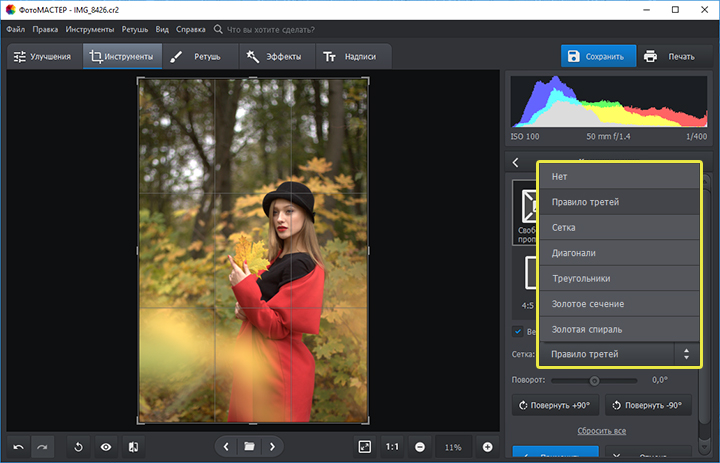Click the undo arrow icon
The height and width of the screenshot is (463, 720).
click(18, 446)
